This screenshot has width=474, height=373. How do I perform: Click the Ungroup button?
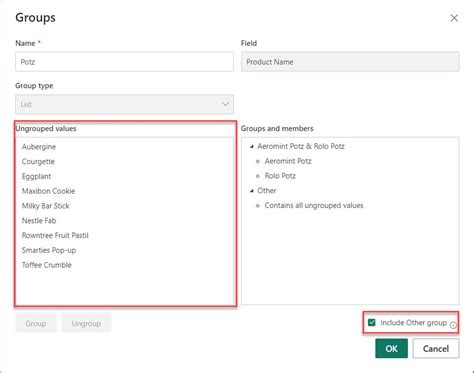pos(86,323)
